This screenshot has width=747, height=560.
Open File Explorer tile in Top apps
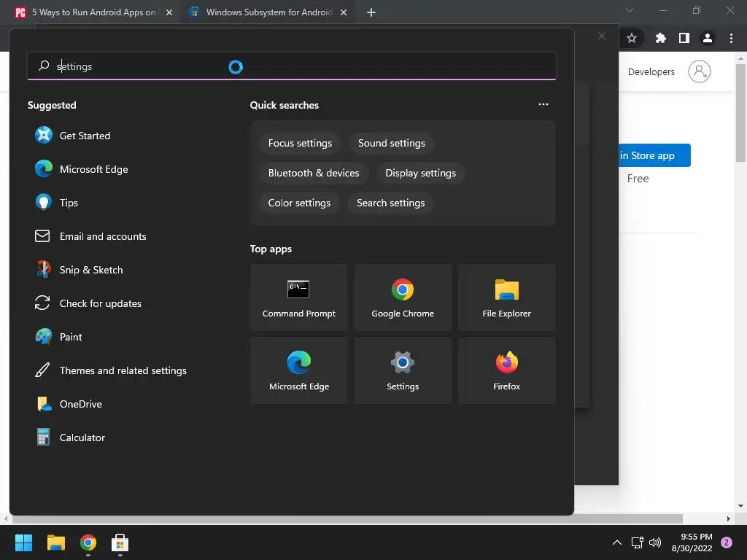(506, 297)
